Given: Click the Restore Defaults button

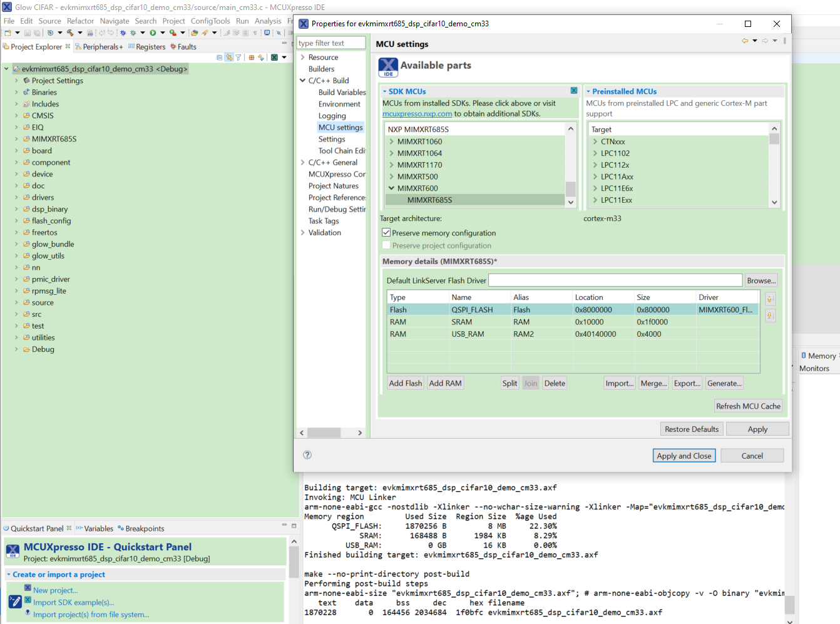Looking at the screenshot, I should tap(691, 429).
